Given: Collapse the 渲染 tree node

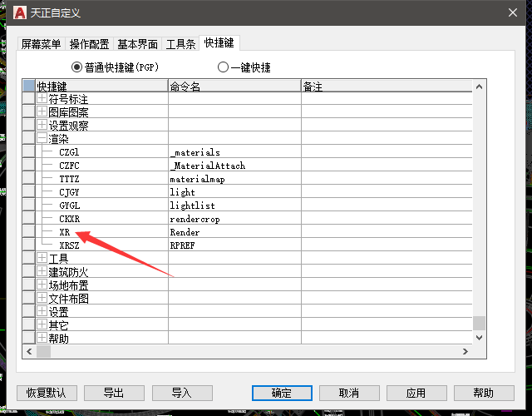Looking at the screenshot, I should [42, 139].
